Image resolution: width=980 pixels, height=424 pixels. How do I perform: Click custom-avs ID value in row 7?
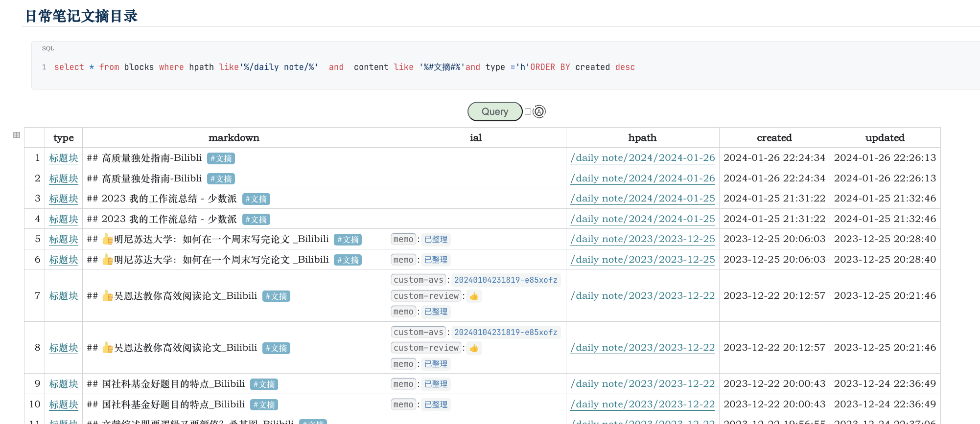click(x=505, y=280)
